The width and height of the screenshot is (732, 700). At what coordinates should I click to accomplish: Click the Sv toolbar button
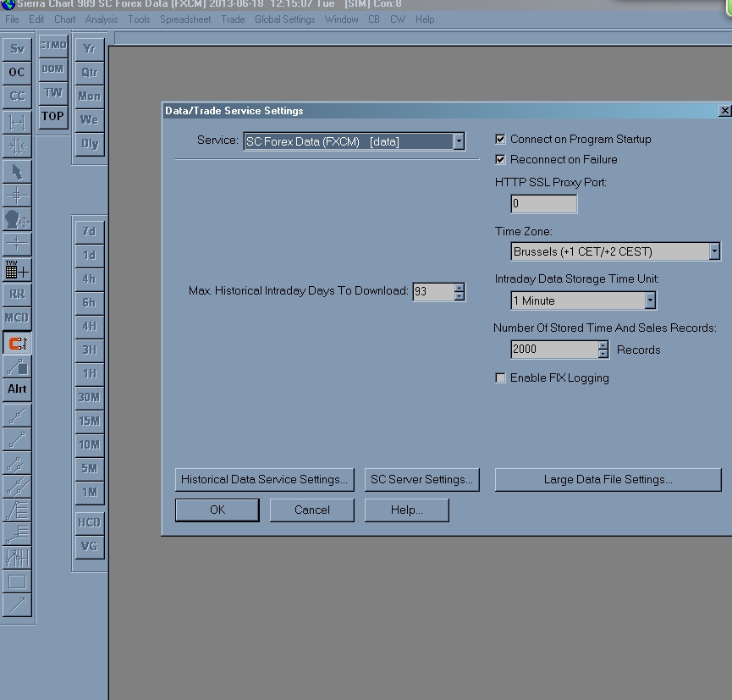point(17,48)
